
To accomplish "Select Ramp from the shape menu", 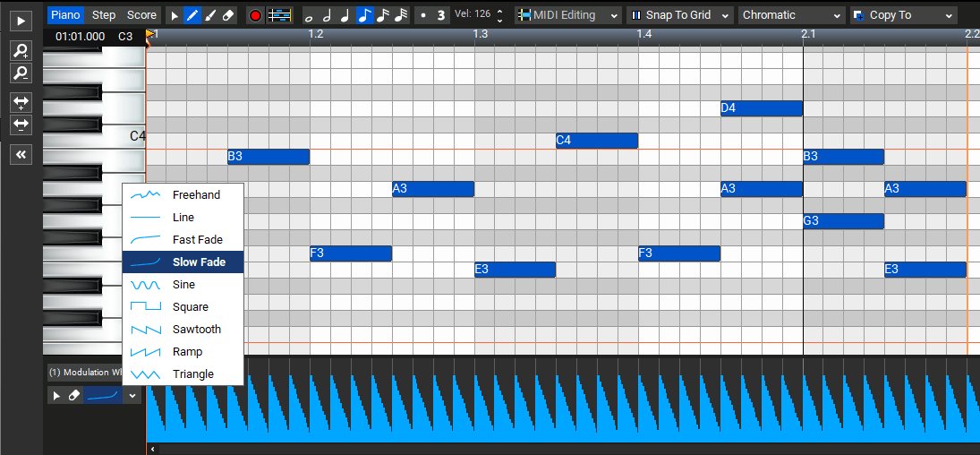I will click(183, 352).
